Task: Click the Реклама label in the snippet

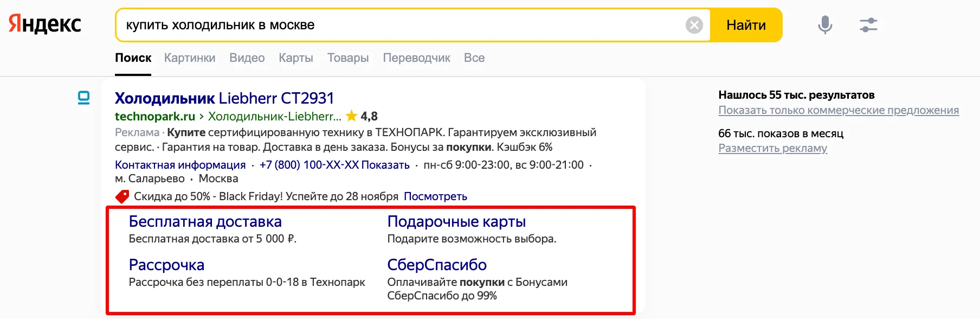Action: coord(137,132)
